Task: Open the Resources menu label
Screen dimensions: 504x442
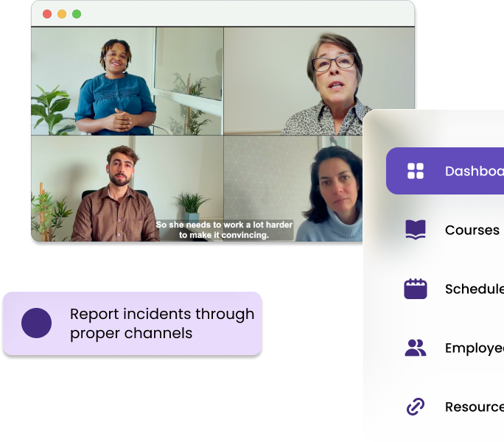Action: pyautogui.click(x=474, y=407)
